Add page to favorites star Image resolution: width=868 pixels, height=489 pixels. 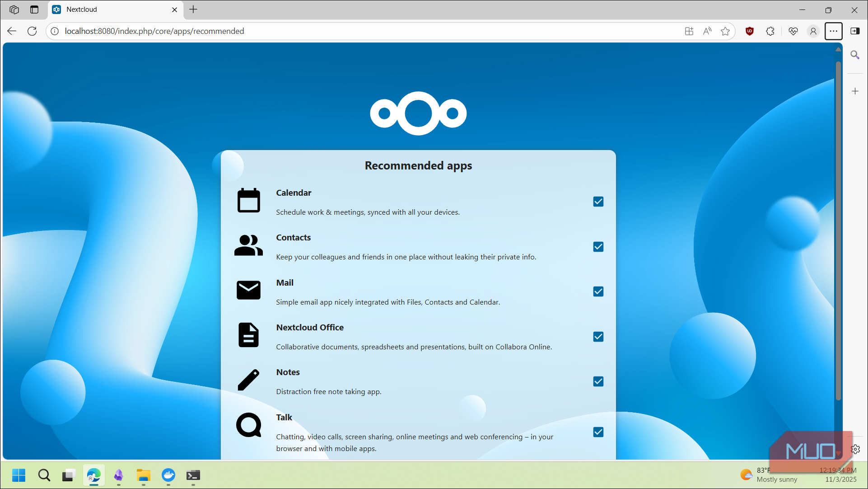pyautogui.click(x=725, y=31)
